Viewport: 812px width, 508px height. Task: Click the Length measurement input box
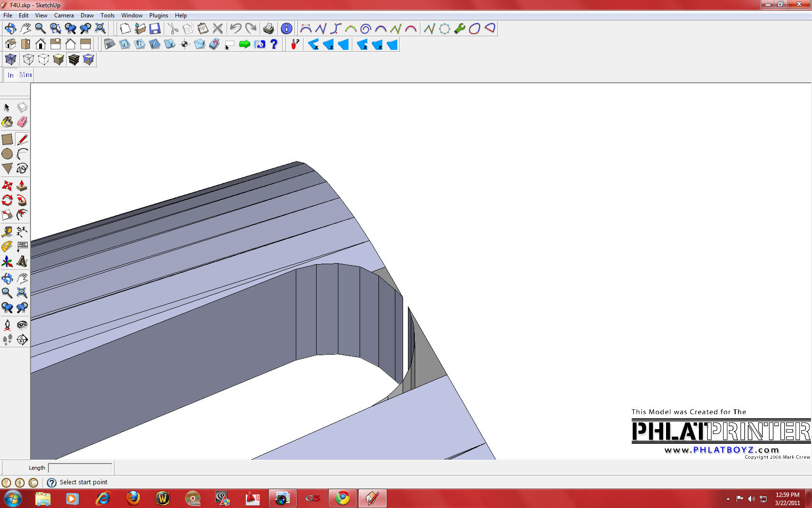pyautogui.click(x=80, y=468)
